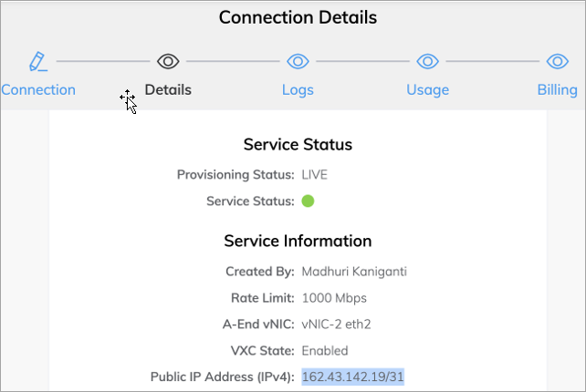This screenshot has width=586, height=392.
Task: Click the VXC State Enabled value
Action: (x=324, y=350)
